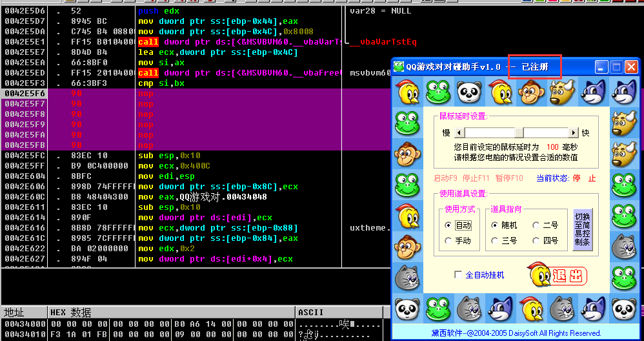
Task: Click the 已注册 text in the title bar
Action: tap(535, 67)
